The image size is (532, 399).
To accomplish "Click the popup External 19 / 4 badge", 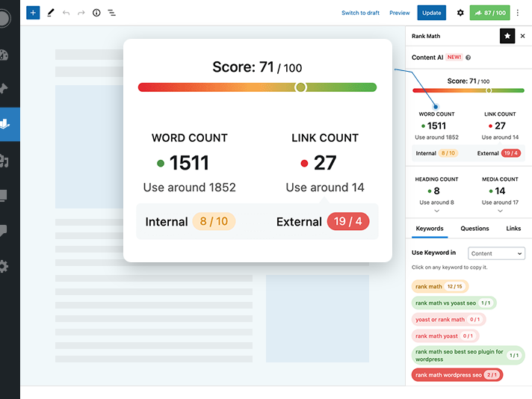I will click(347, 222).
